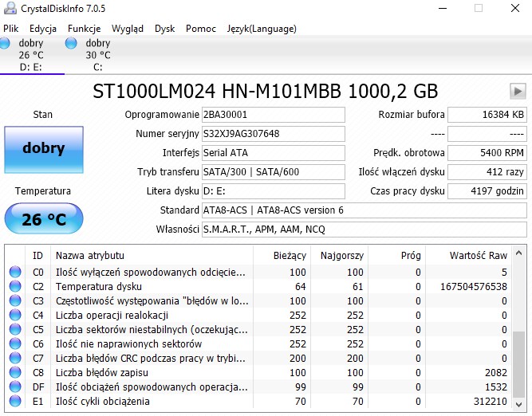Click the raw value 312210
The height and width of the screenshot is (416, 532).
tap(491, 402)
